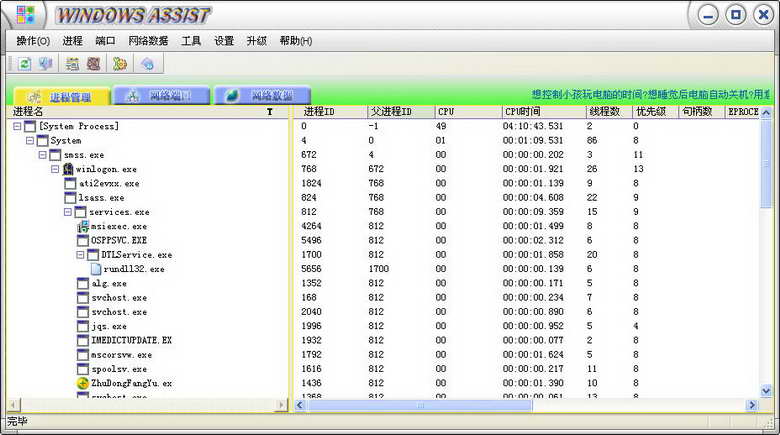Open the 帮助(H) menu
Image resolution: width=780 pixels, height=435 pixels.
(x=296, y=41)
